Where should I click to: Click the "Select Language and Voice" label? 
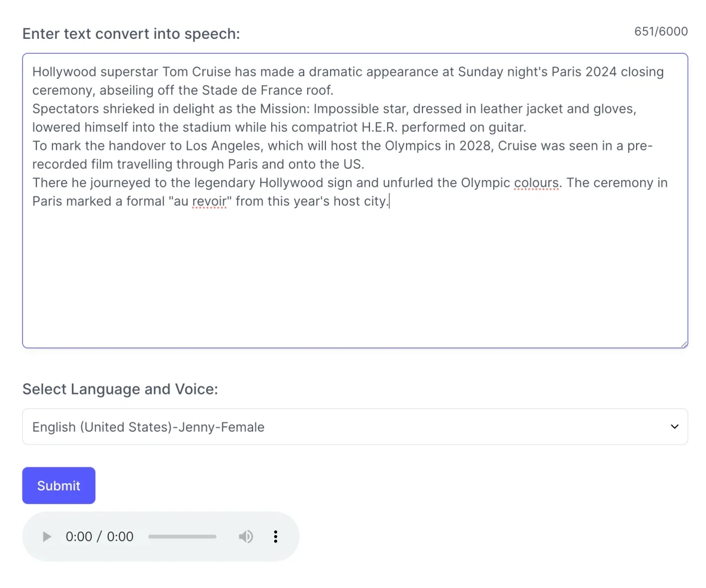coord(120,389)
